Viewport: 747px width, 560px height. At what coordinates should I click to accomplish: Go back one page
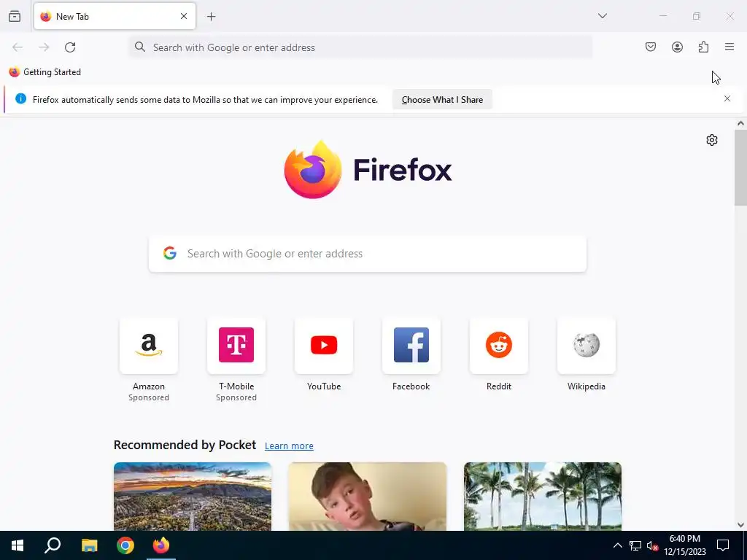tap(18, 47)
